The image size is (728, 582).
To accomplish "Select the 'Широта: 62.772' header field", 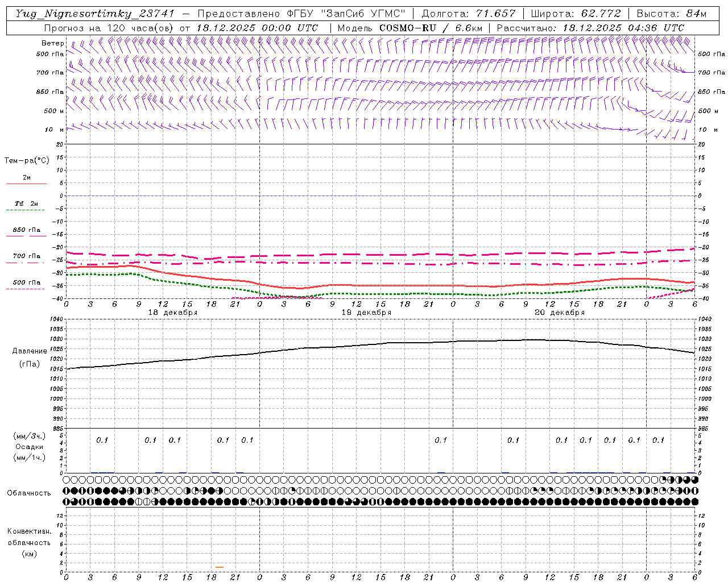I will coord(576,14).
